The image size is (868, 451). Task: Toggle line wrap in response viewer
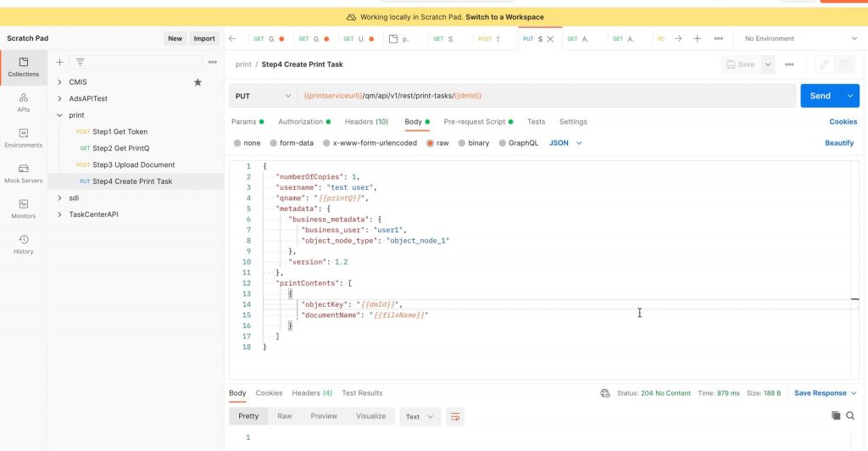[x=455, y=417]
